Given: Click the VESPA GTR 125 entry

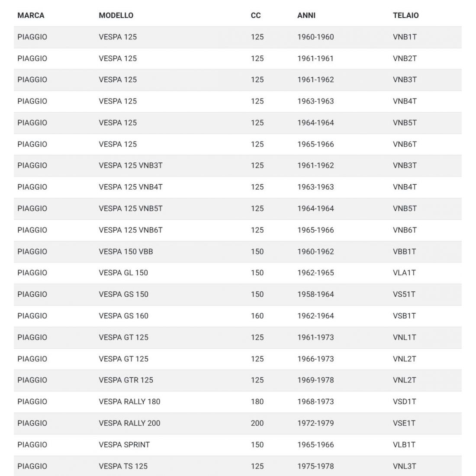Looking at the screenshot, I should 126,380.
